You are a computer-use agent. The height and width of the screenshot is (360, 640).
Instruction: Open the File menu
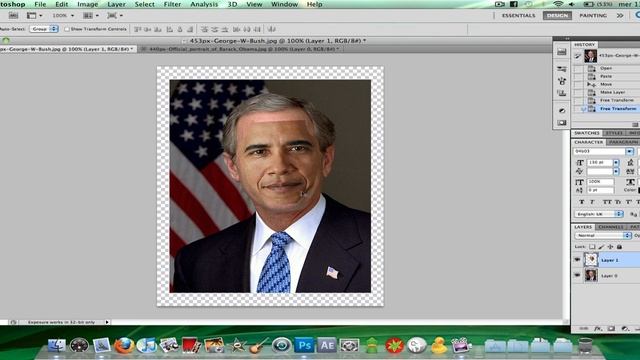[x=40, y=4]
